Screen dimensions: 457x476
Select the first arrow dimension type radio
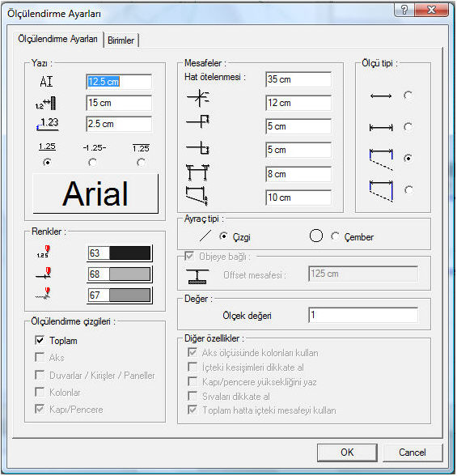pyautogui.click(x=408, y=96)
